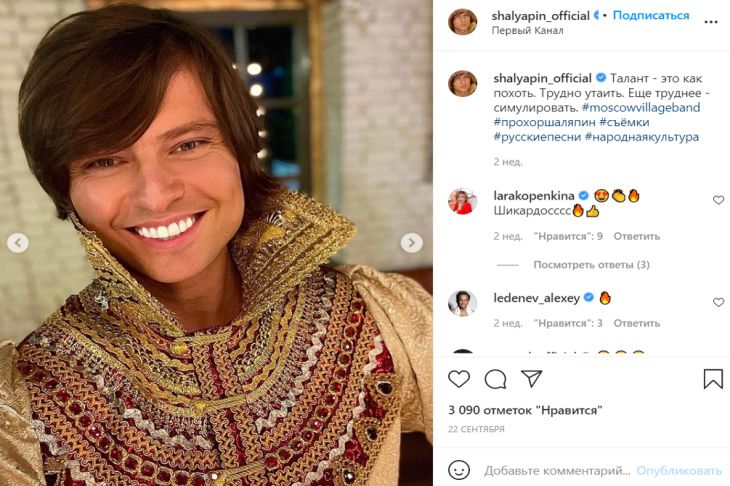
Task: Expand "Посмотреть ответы (3)" replies
Action: pos(591,265)
